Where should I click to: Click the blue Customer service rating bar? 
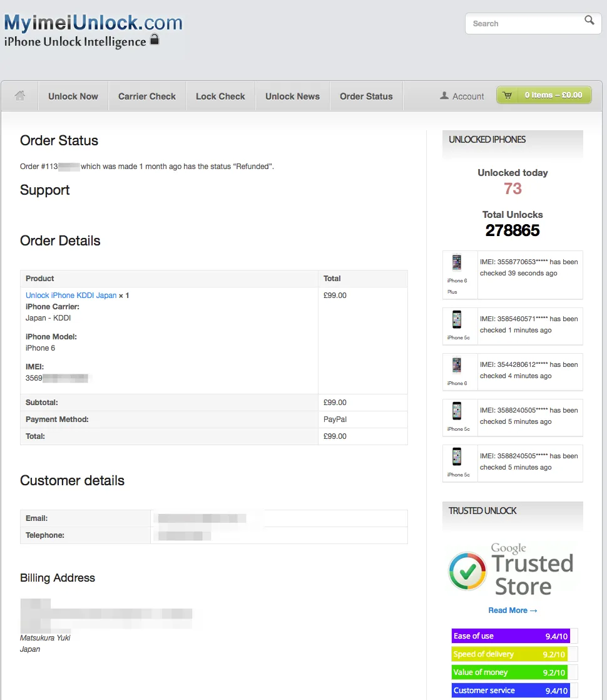[510, 691]
